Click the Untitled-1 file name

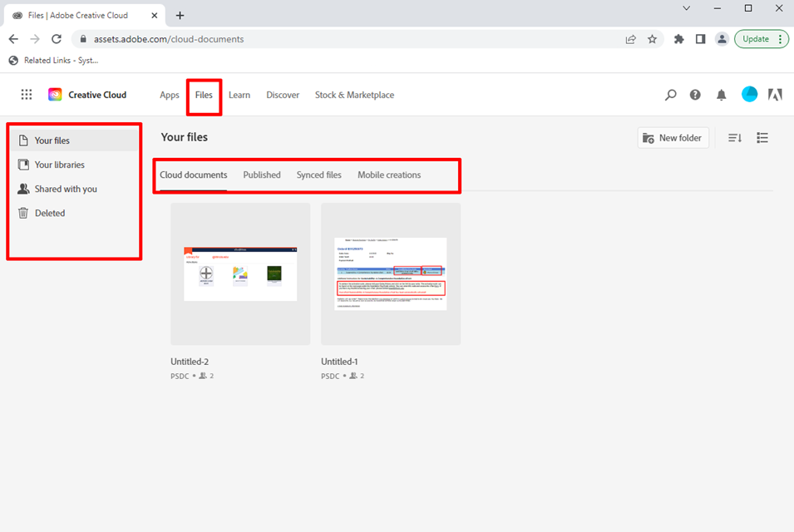pos(339,362)
